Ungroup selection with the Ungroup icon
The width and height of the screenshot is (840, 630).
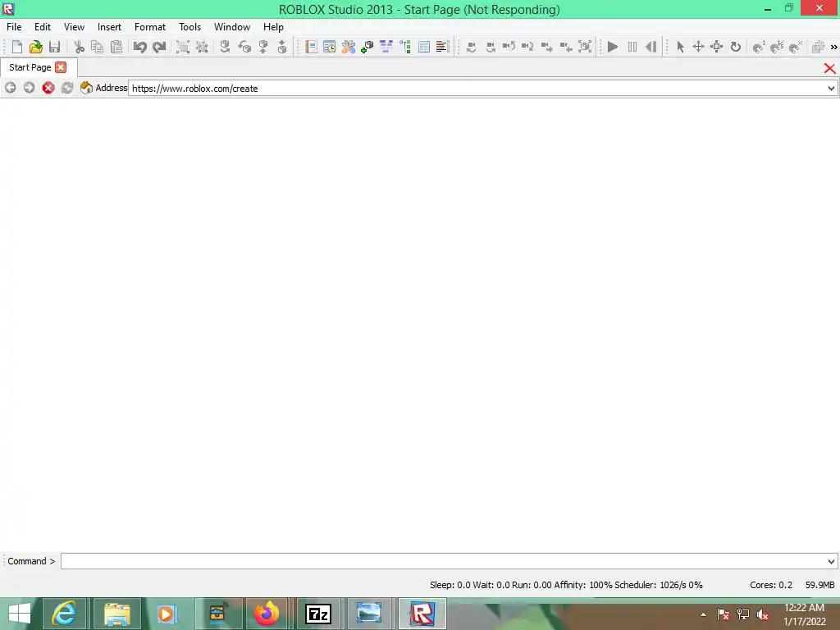pyautogui.click(x=202, y=47)
